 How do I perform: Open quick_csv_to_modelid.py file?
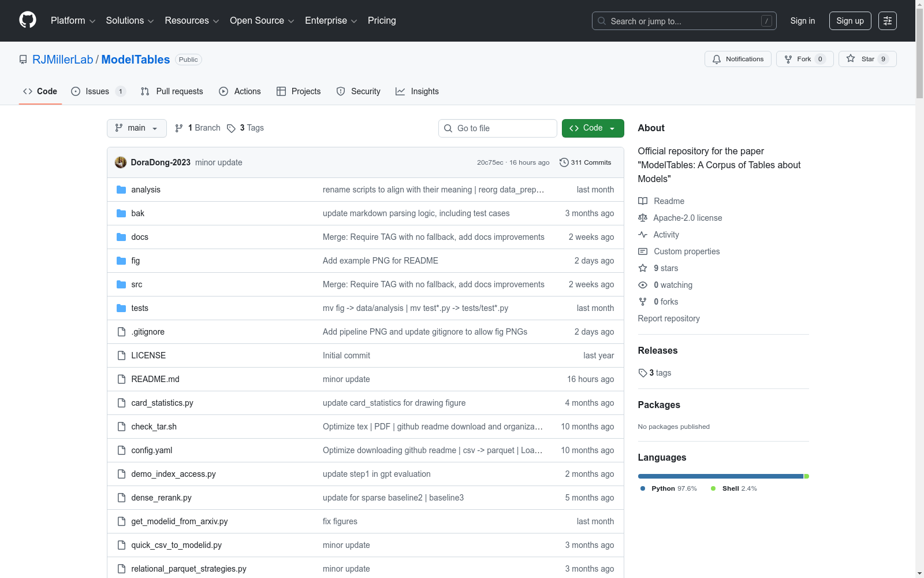point(176,545)
